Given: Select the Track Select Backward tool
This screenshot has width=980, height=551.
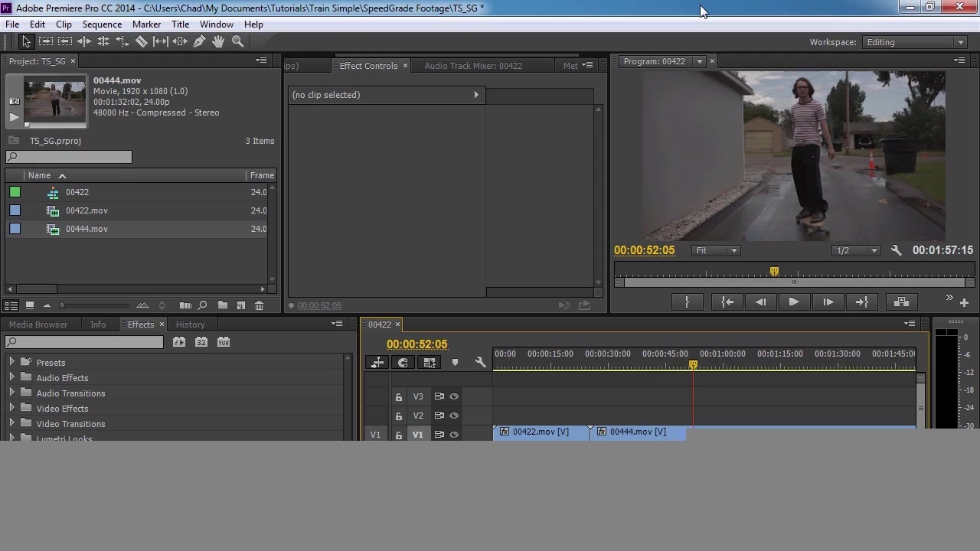Looking at the screenshot, I should pyautogui.click(x=65, y=42).
